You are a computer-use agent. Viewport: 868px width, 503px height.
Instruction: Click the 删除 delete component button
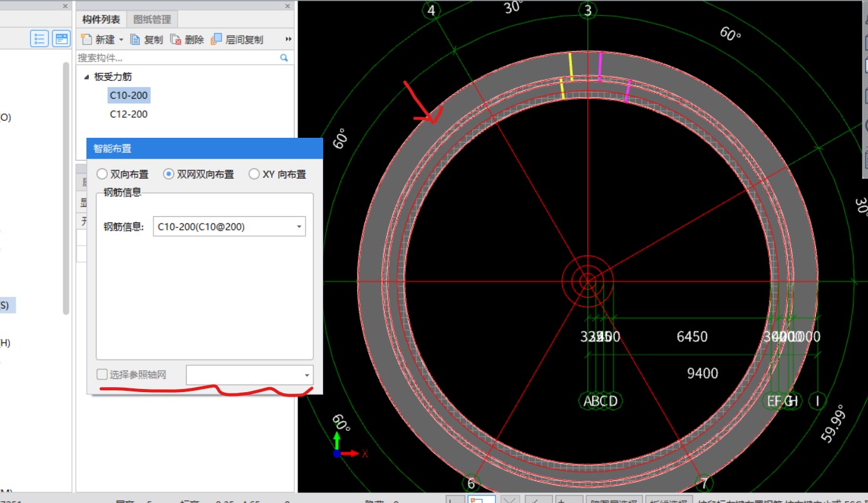coord(187,39)
